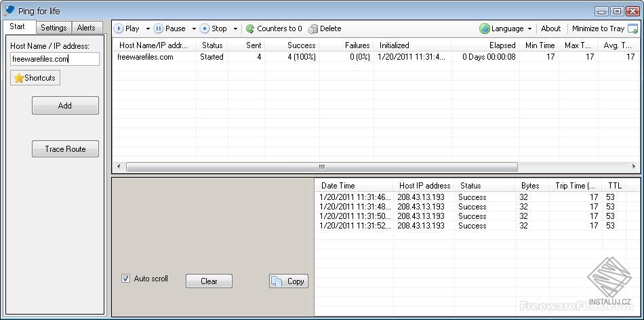Click the Trace Route button
644x320 pixels.
65,149
